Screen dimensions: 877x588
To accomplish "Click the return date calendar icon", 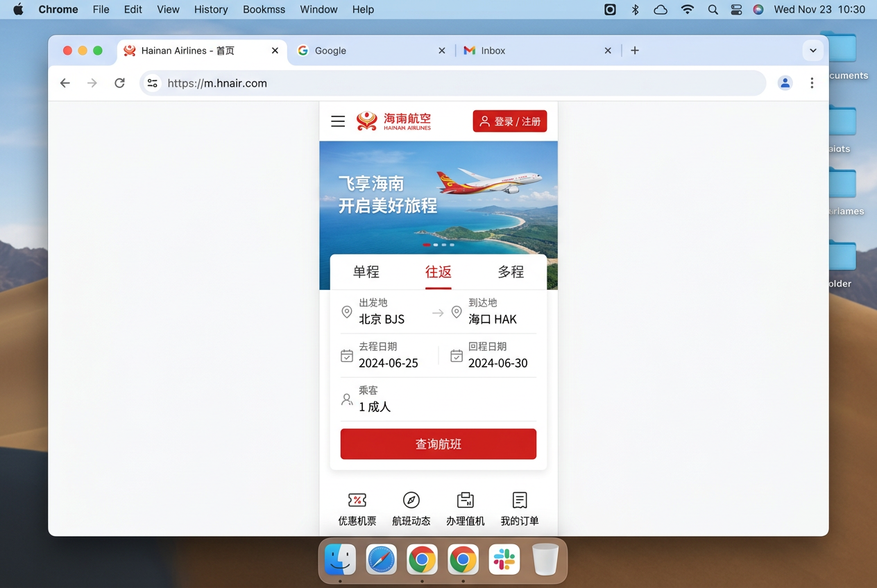I will click(x=457, y=356).
